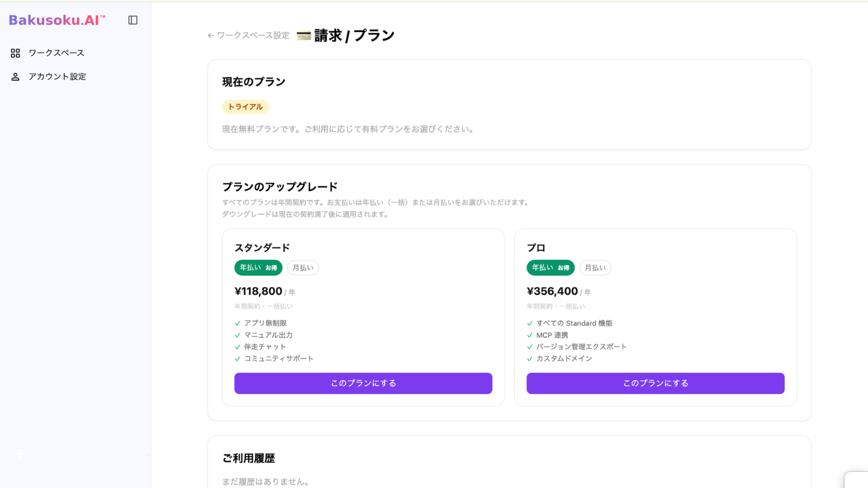The image size is (868, 488).
Task: Select 月払い for プロ plan
Action: pyautogui.click(x=596, y=267)
